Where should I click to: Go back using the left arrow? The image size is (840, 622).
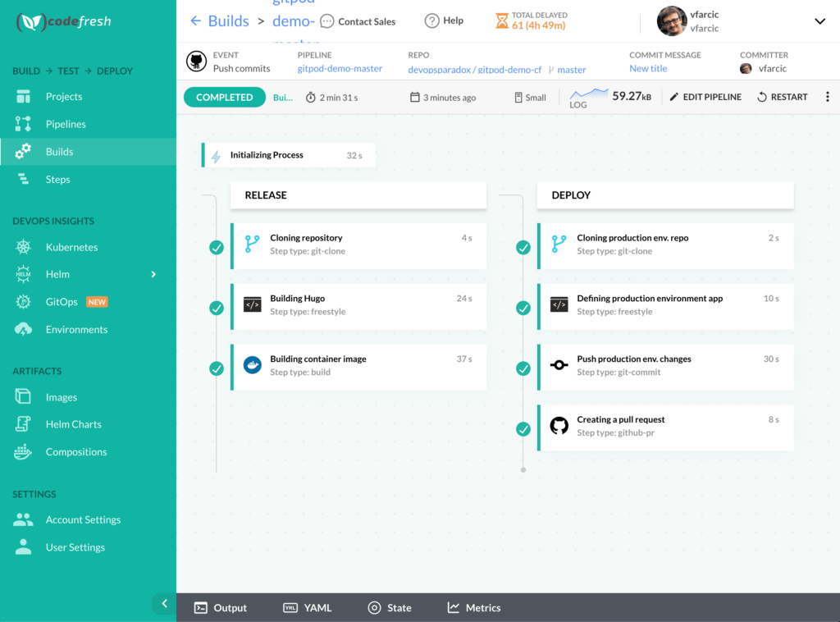[195, 21]
